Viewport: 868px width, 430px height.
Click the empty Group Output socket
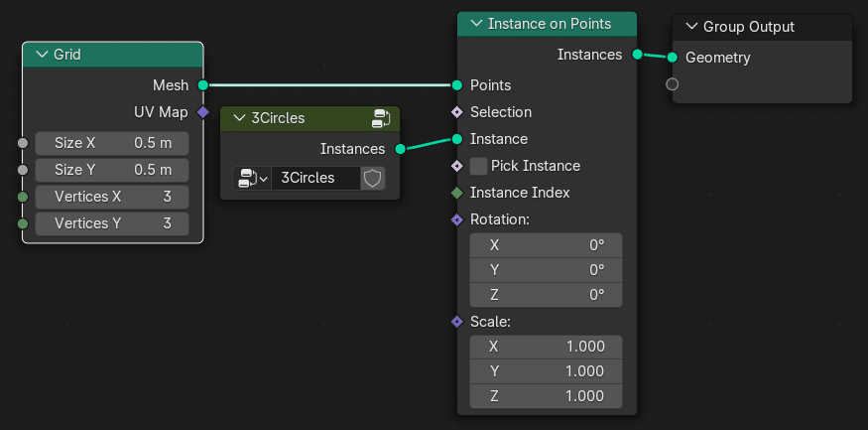click(672, 84)
